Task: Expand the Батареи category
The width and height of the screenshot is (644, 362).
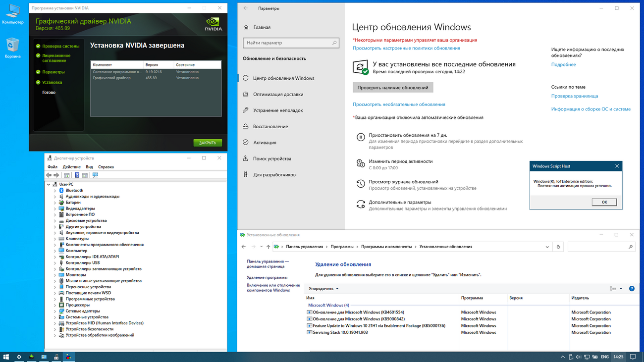Action: point(55,203)
